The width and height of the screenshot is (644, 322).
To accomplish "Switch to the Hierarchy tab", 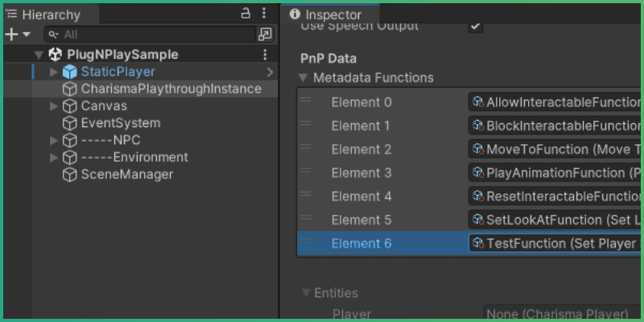I will [50, 14].
